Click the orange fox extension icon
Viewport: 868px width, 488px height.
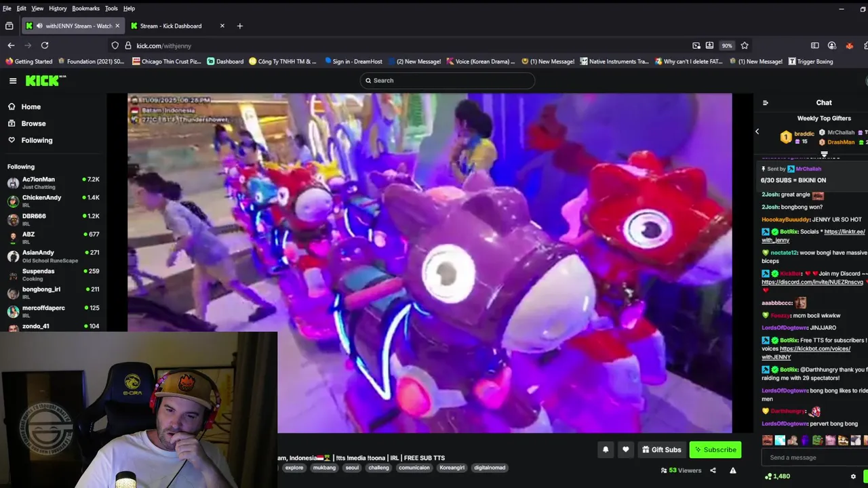pos(849,45)
